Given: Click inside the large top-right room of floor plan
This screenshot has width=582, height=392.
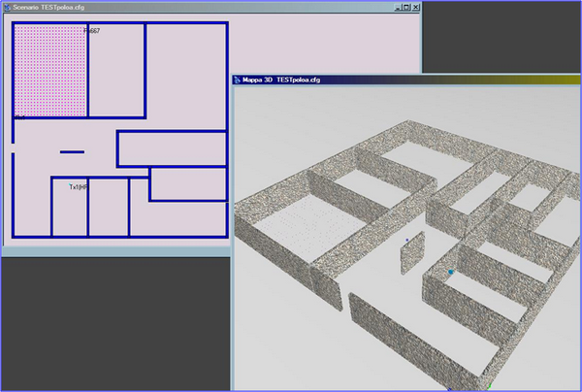Looking at the screenshot, I should click(x=184, y=73).
